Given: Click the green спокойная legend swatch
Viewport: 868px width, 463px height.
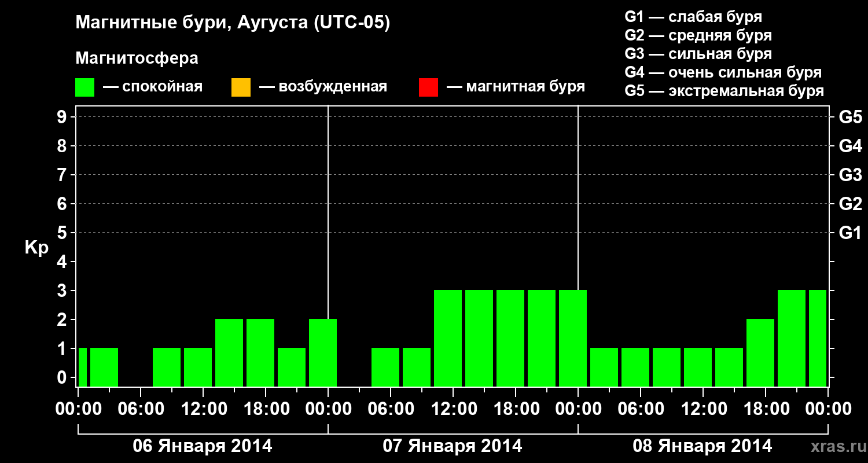Looking at the screenshot, I should (85, 87).
